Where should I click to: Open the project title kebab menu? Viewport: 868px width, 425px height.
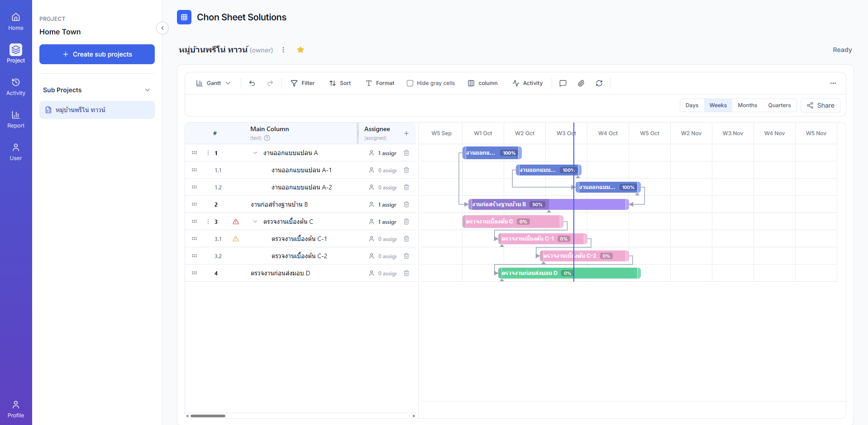coord(283,50)
